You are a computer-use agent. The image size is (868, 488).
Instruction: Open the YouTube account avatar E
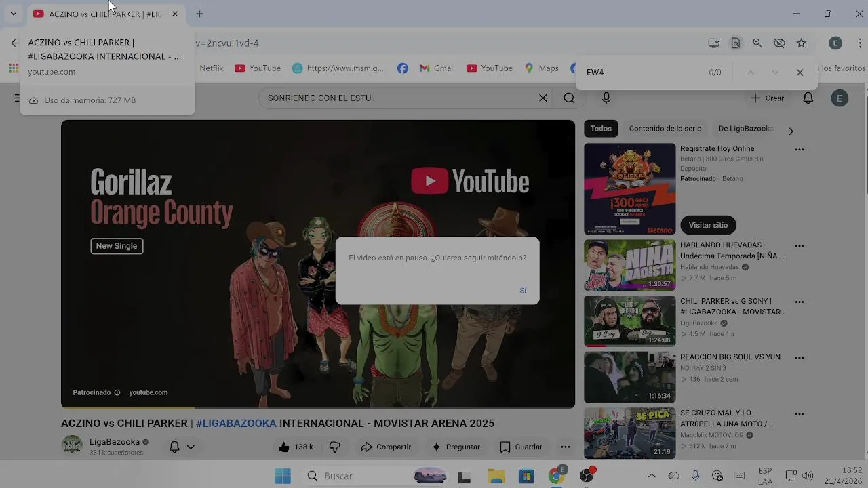[x=840, y=98]
